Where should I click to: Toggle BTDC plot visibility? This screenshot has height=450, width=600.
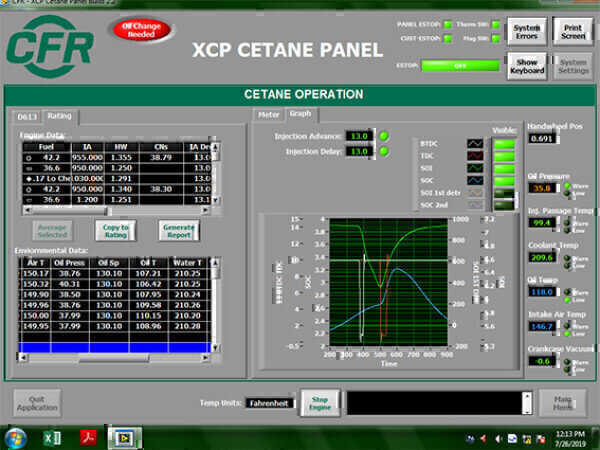click(x=504, y=144)
